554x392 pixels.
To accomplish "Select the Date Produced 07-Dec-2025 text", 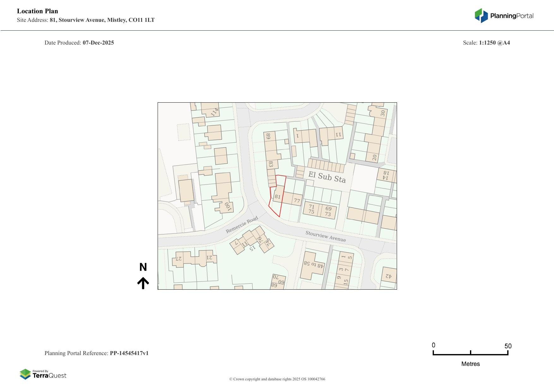I will tap(79, 42).
